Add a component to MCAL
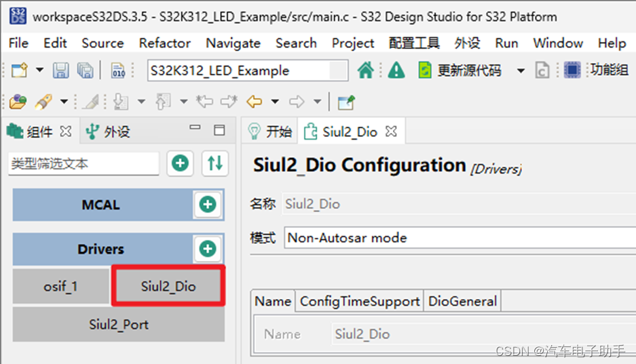 pyautogui.click(x=208, y=205)
